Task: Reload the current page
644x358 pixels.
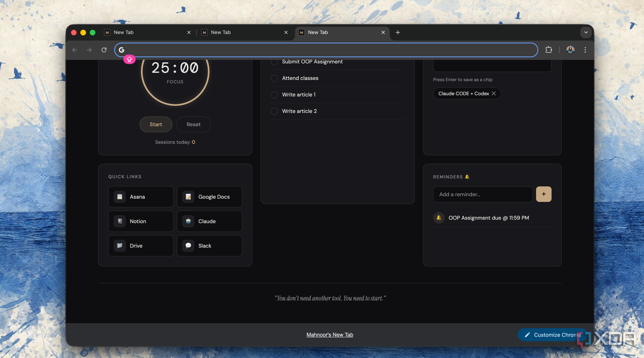Action: point(104,50)
